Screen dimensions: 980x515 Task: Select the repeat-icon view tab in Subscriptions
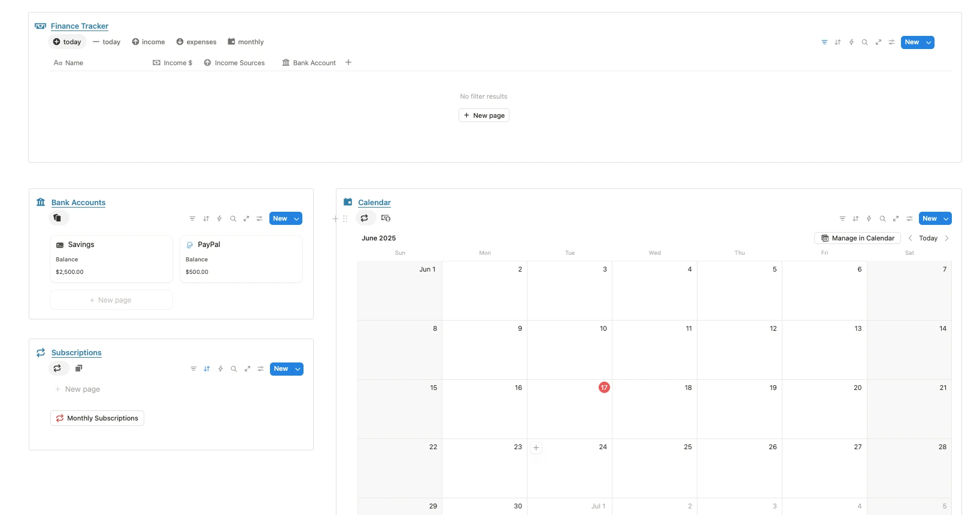tap(57, 368)
